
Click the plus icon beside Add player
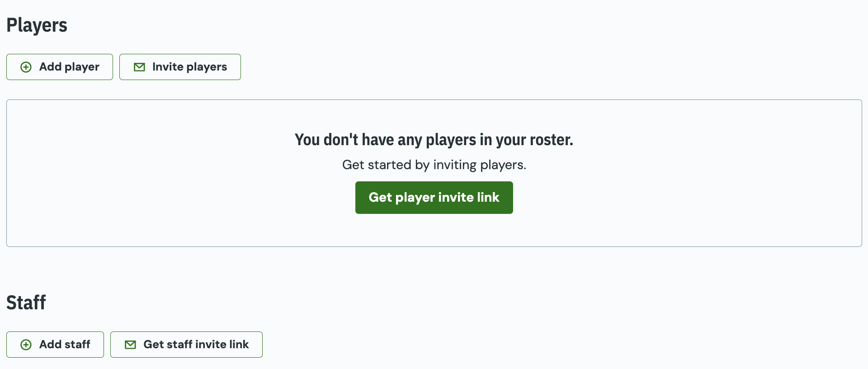[26, 67]
